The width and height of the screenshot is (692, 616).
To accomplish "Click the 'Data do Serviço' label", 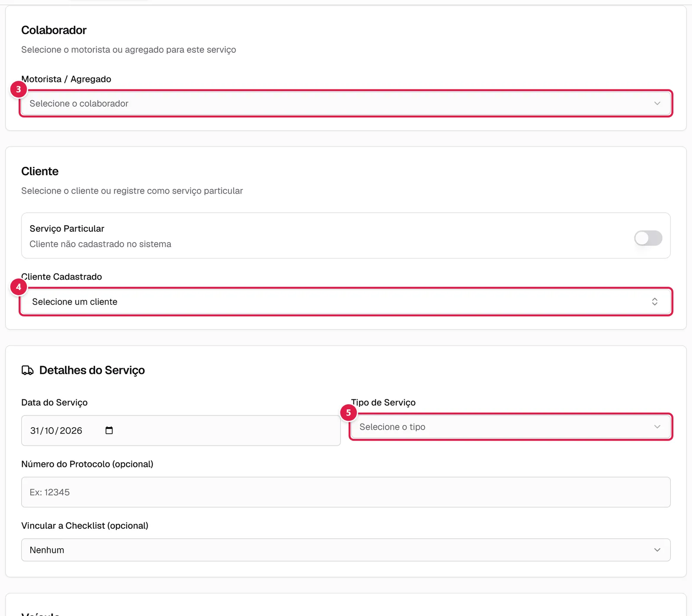I will click(54, 402).
